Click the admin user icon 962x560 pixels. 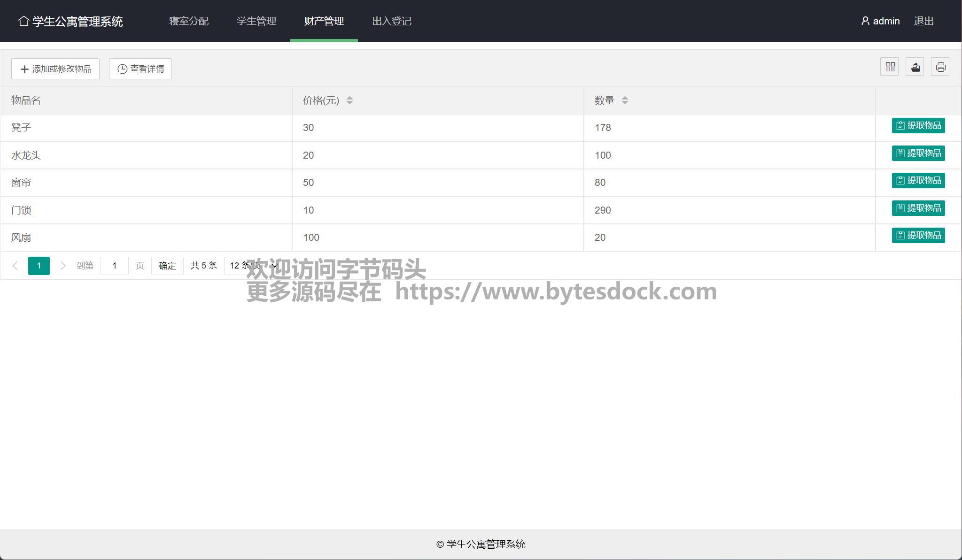(865, 21)
